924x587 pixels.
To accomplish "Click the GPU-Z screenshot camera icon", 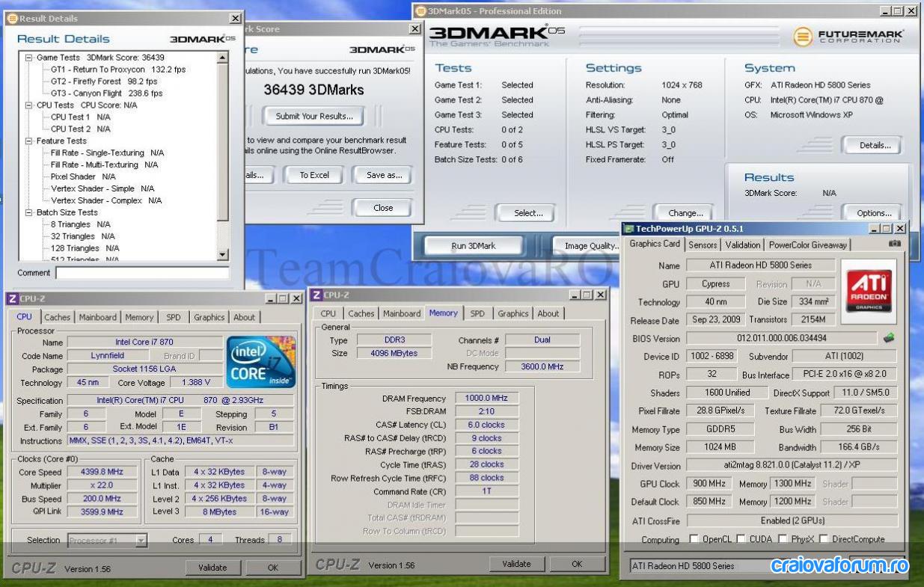I will pos(894,244).
